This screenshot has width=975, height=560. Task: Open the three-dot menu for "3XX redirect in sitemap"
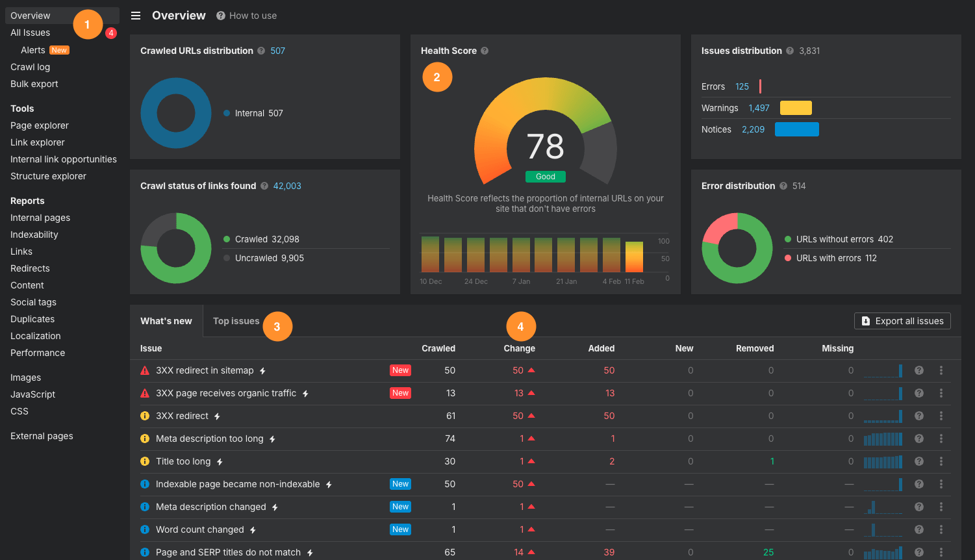pos(941,370)
